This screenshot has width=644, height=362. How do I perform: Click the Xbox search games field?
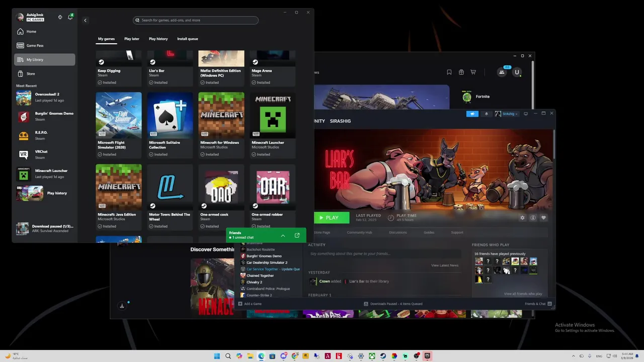click(x=196, y=20)
